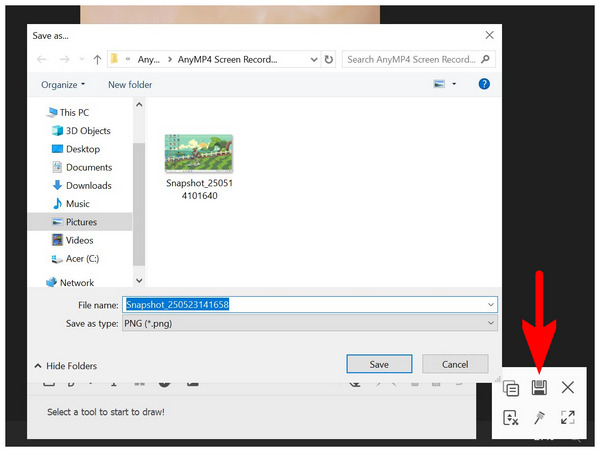The height and width of the screenshot is (452, 600).
Task: Select Documents in navigation pane
Action: [82, 167]
